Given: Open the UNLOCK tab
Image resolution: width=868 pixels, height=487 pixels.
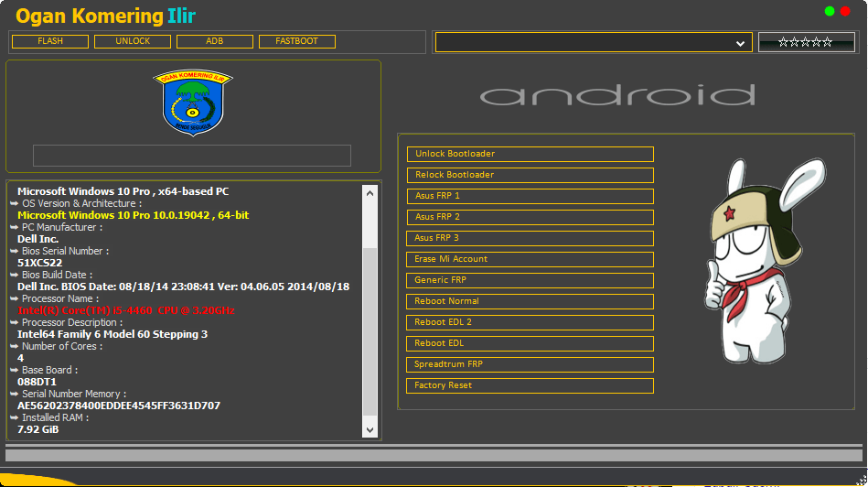Looking at the screenshot, I should click(x=133, y=41).
